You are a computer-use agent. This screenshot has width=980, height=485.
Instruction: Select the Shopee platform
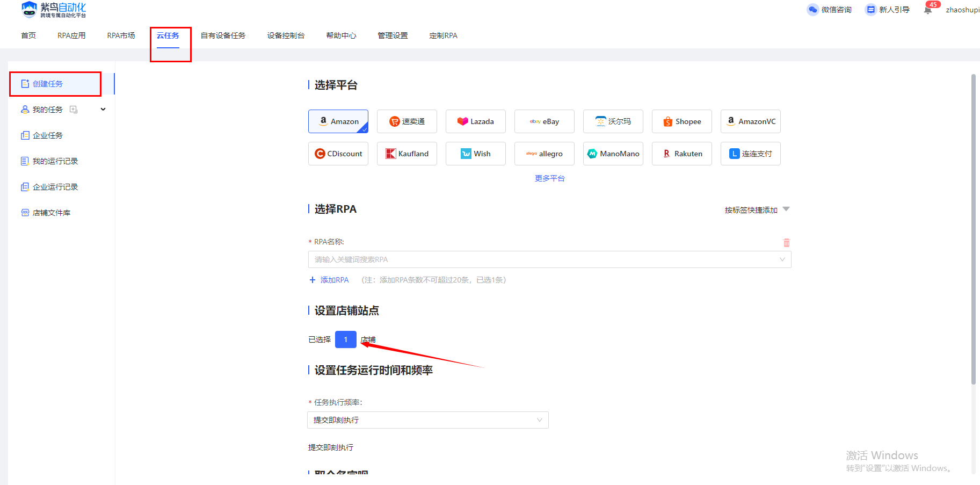[x=682, y=121]
